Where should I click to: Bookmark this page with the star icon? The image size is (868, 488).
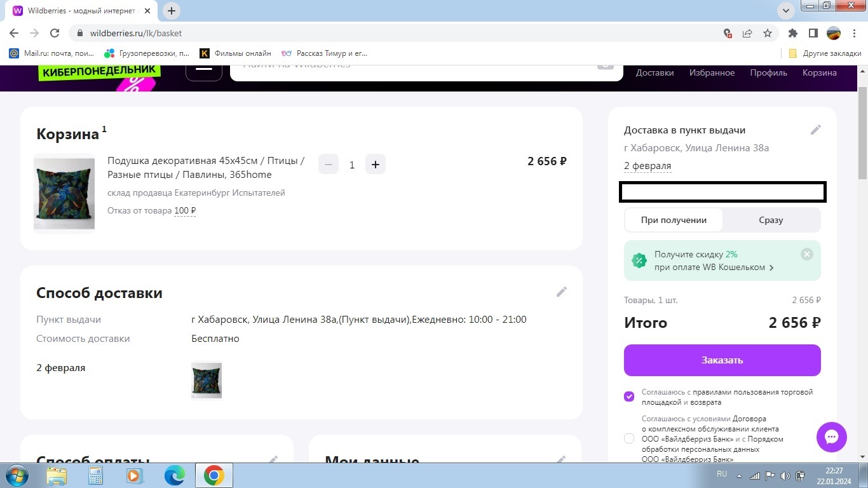point(768,33)
